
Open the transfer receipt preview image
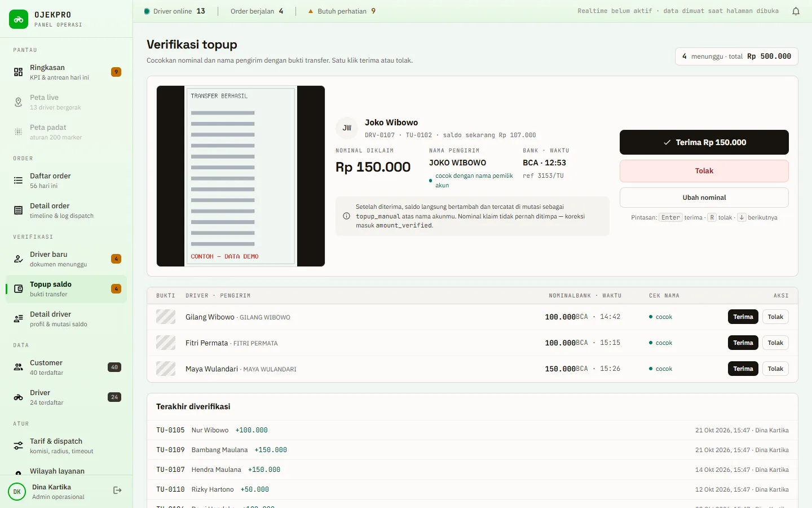[241, 176]
